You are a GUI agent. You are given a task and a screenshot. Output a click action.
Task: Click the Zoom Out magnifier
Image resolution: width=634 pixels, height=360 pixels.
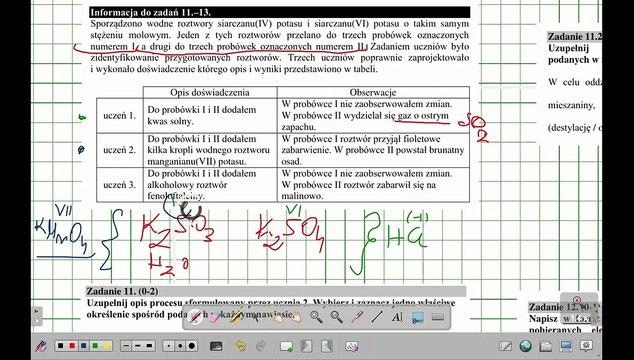[x=336, y=317]
